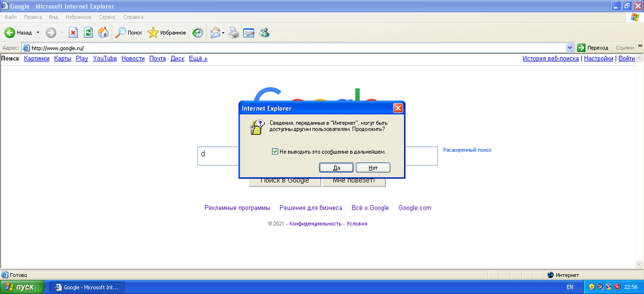Open История веб-поиска link
The height and width of the screenshot is (294, 644).
(x=551, y=59)
